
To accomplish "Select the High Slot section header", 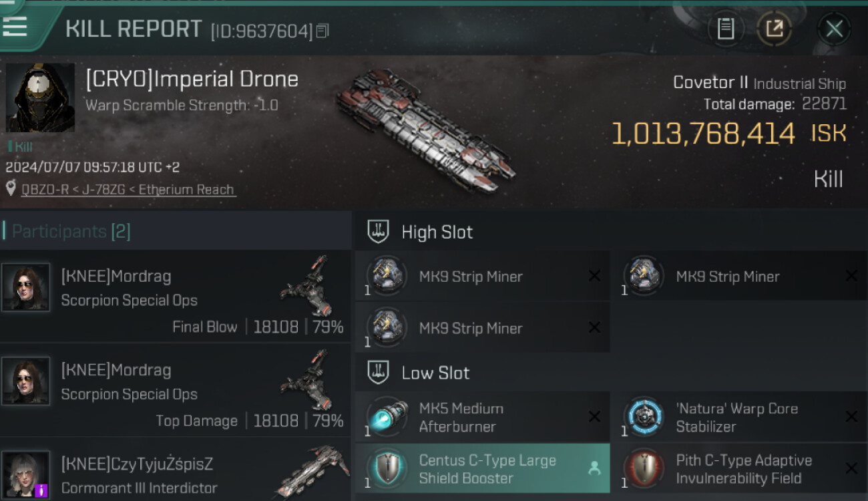I will click(437, 232).
